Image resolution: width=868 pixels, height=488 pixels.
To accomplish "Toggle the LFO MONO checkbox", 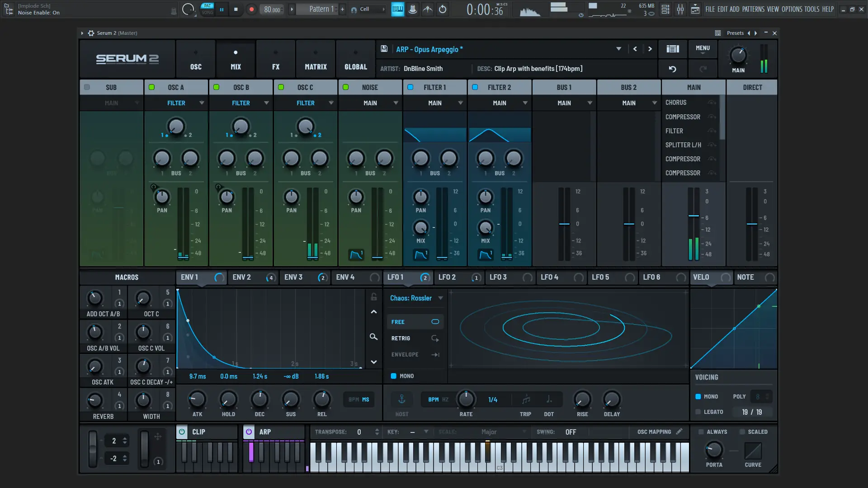I will [393, 376].
